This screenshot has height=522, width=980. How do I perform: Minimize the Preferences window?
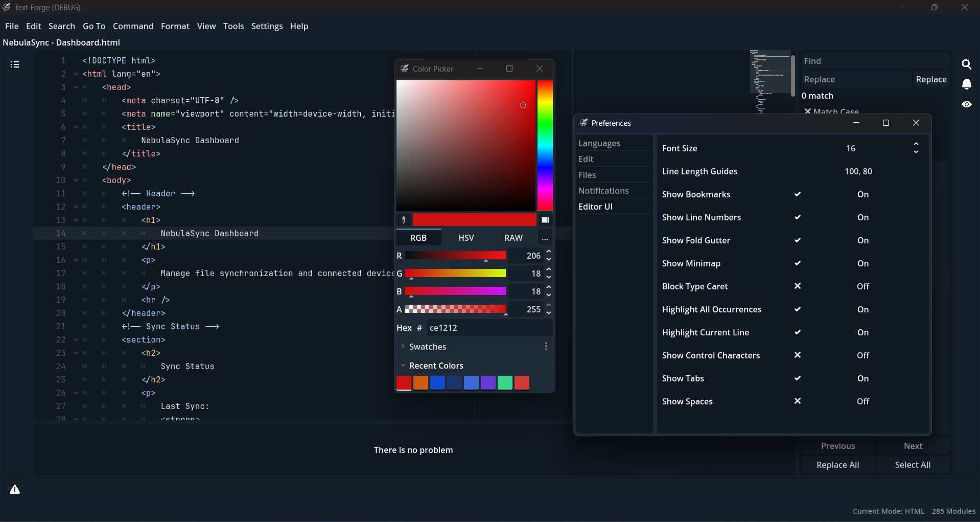(856, 123)
